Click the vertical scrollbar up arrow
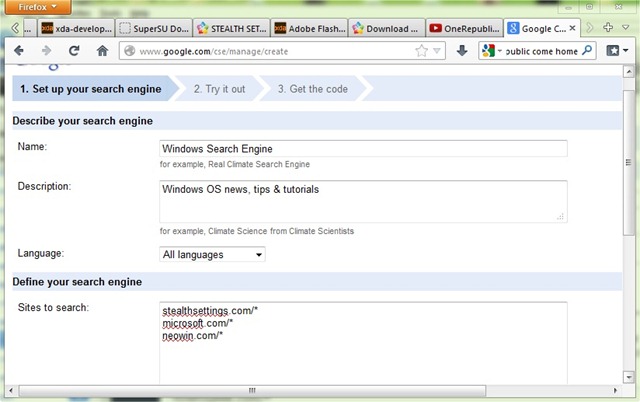The image size is (640, 402). pyautogui.click(x=629, y=72)
